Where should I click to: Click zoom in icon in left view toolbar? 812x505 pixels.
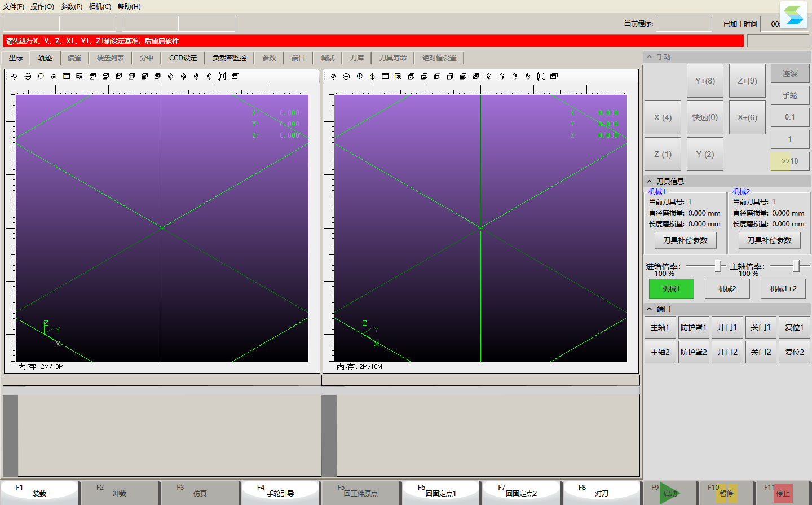pos(41,76)
